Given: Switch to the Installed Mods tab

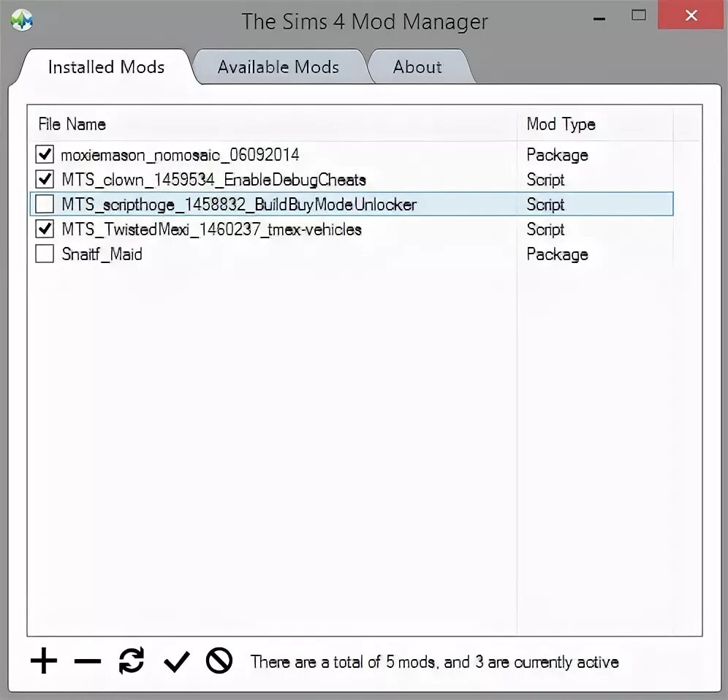Looking at the screenshot, I should (x=106, y=66).
